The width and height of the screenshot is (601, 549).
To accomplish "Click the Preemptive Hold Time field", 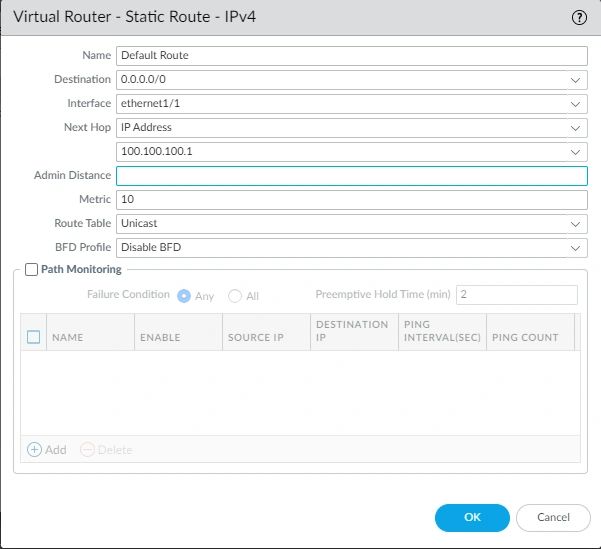I will coord(516,295).
